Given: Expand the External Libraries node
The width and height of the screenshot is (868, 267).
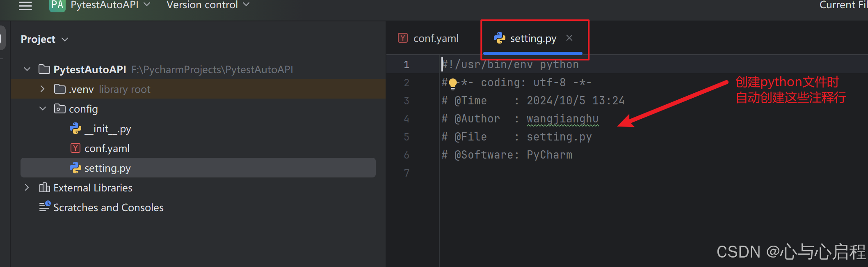Looking at the screenshot, I should [x=27, y=187].
